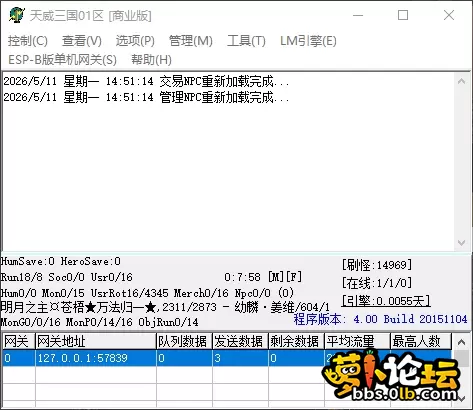Maximize the 天威三国01区 window

(403, 15)
